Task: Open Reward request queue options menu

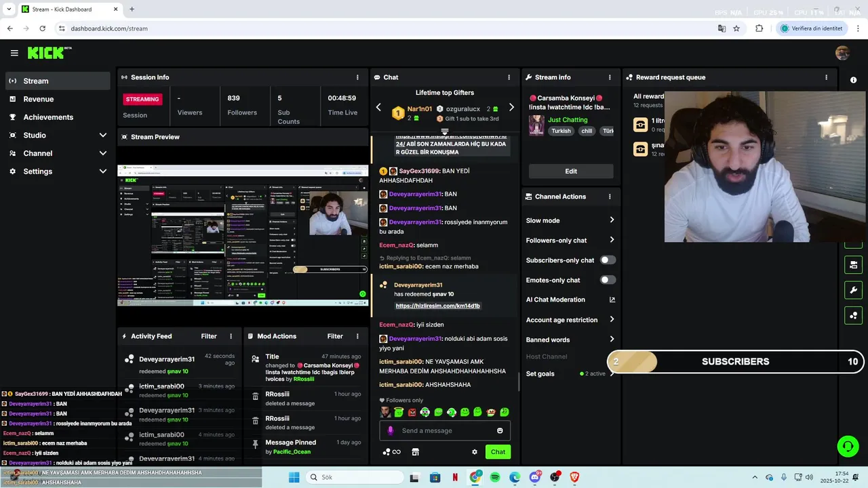Action: tap(826, 77)
